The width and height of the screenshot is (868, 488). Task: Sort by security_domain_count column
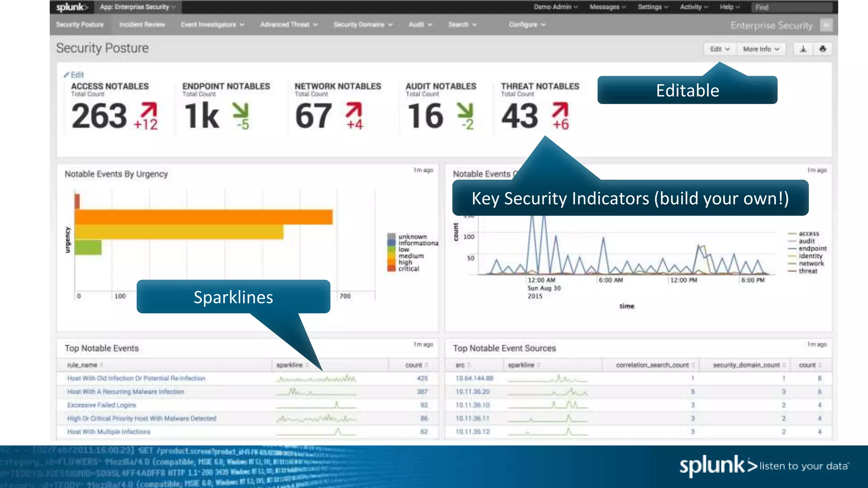[x=749, y=365]
